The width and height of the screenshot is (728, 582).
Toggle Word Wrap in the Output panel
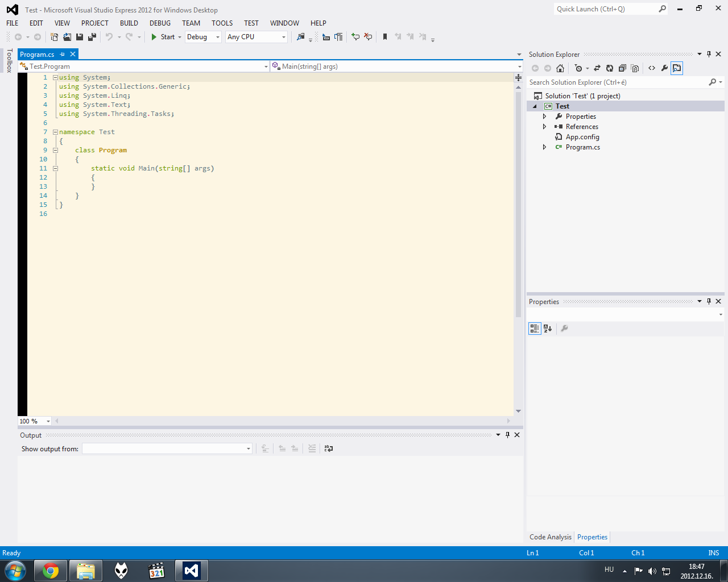click(x=329, y=448)
